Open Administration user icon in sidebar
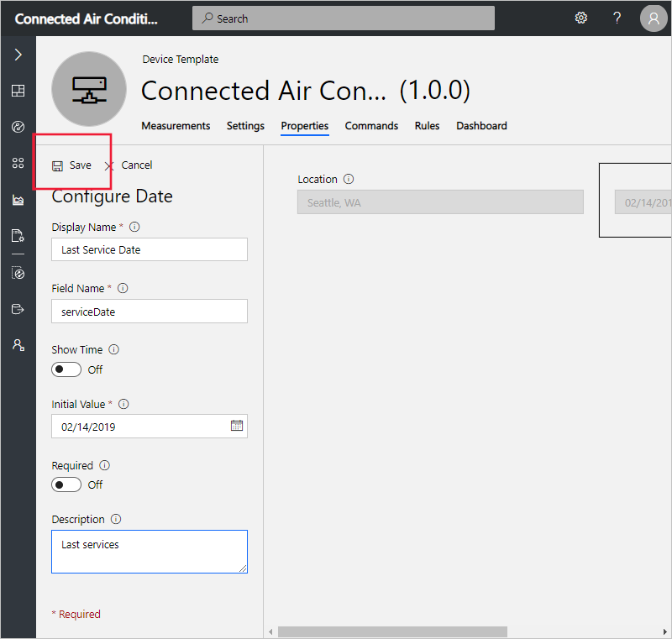Screen dimensions: 672x639 tap(18, 345)
